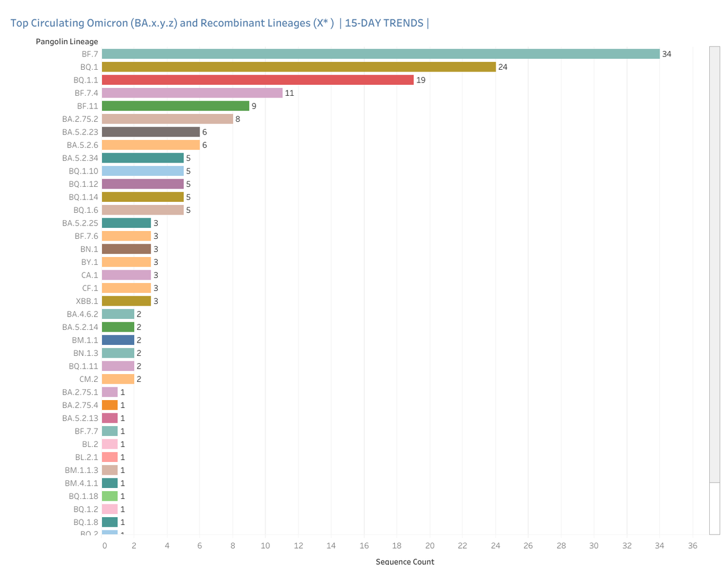
Task: Click the BQ.1.1 lineage label
Action: click(x=86, y=80)
